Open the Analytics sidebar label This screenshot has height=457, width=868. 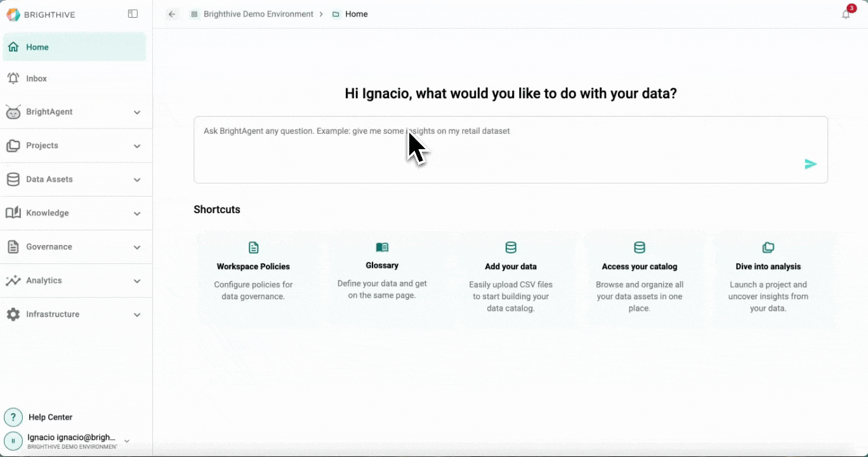44,280
